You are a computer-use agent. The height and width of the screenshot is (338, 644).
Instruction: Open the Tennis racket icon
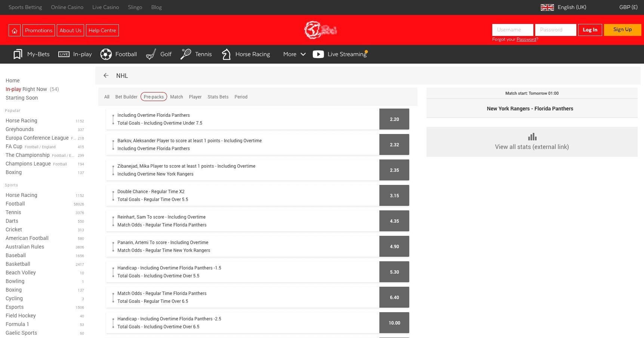click(x=186, y=54)
